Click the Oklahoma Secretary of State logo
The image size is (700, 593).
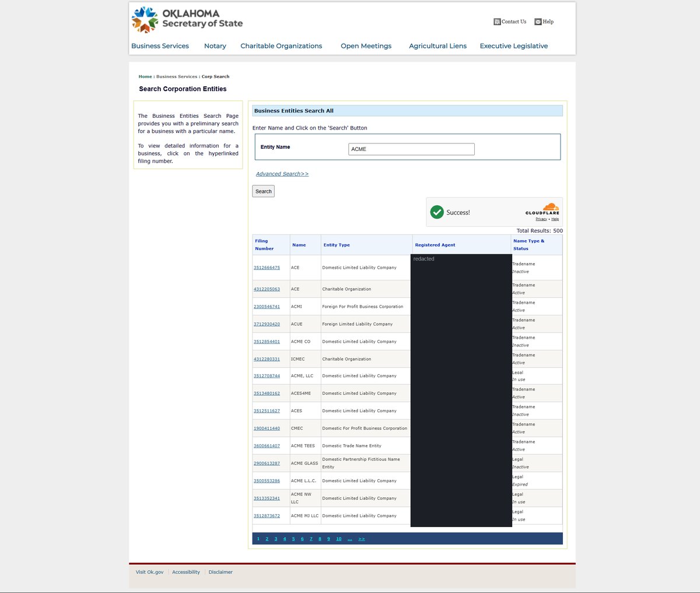click(x=187, y=19)
